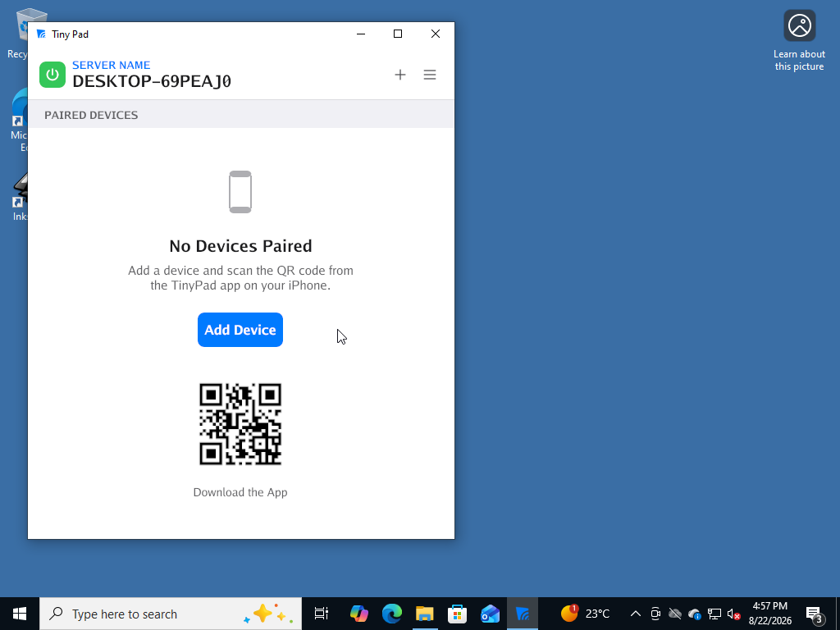Open the hamburger menu in Tiny Pad
The image size is (840, 630).
(430, 75)
